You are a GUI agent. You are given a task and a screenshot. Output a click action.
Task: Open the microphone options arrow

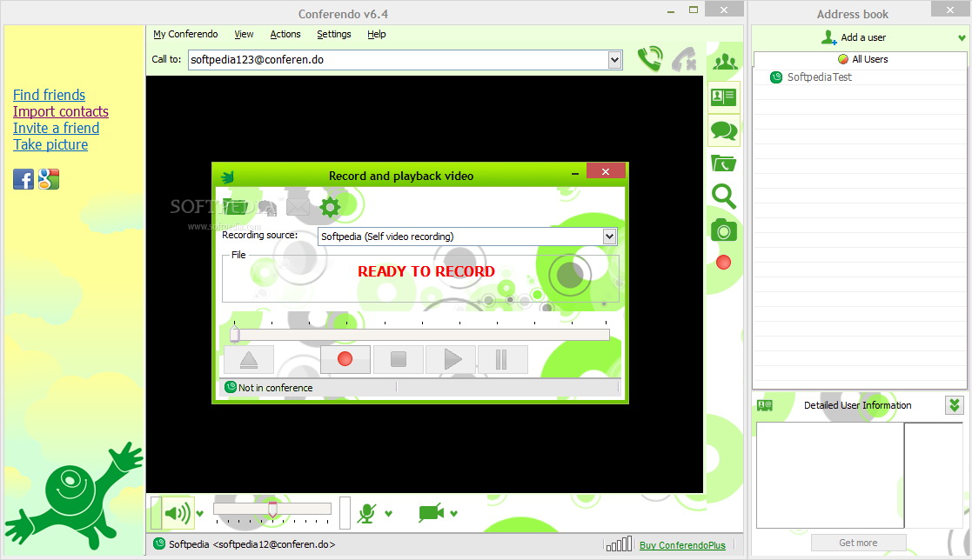click(x=389, y=514)
